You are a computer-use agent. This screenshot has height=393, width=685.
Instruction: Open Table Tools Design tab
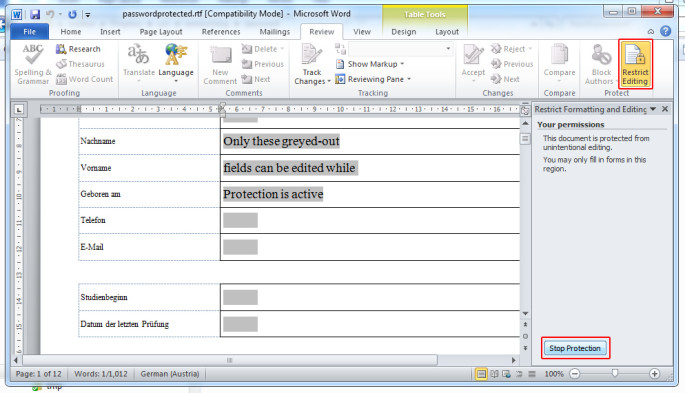[404, 31]
